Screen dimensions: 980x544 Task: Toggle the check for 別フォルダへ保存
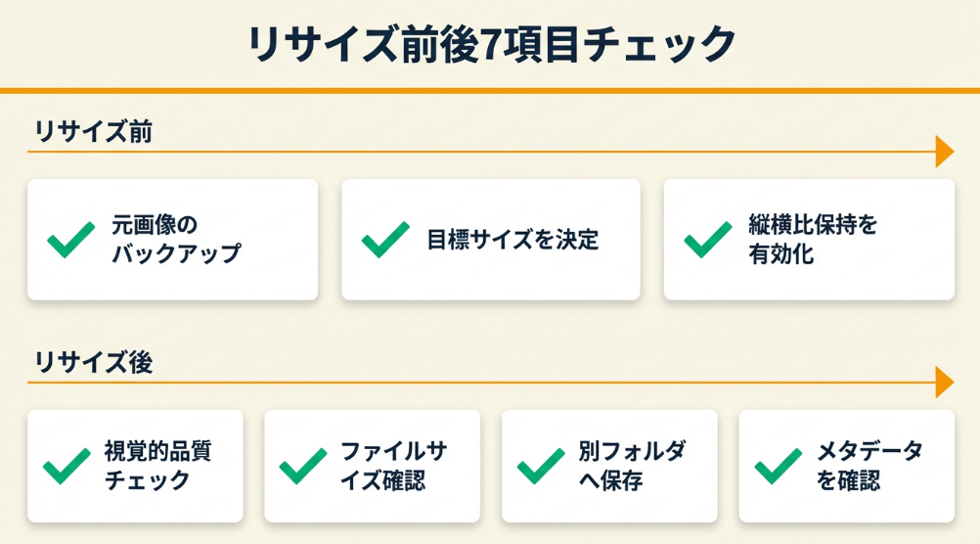541,467
